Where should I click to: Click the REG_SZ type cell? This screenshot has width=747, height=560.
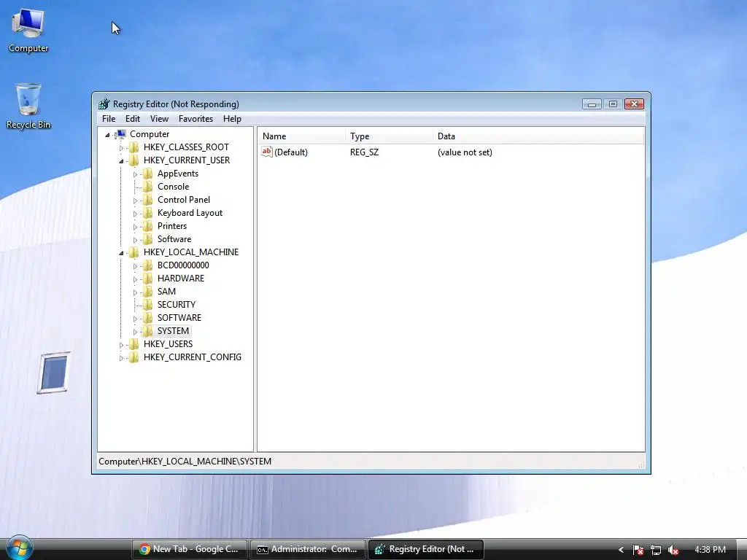click(365, 152)
